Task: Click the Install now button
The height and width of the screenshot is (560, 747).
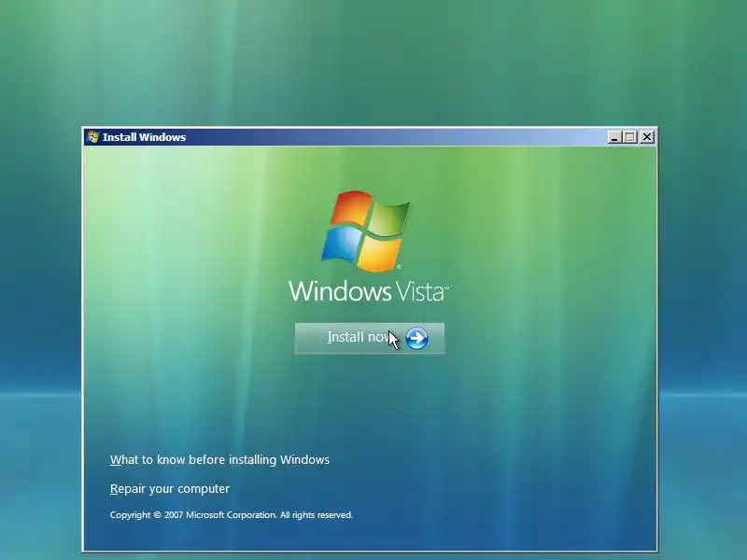Action: pyautogui.click(x=370, y=338)
